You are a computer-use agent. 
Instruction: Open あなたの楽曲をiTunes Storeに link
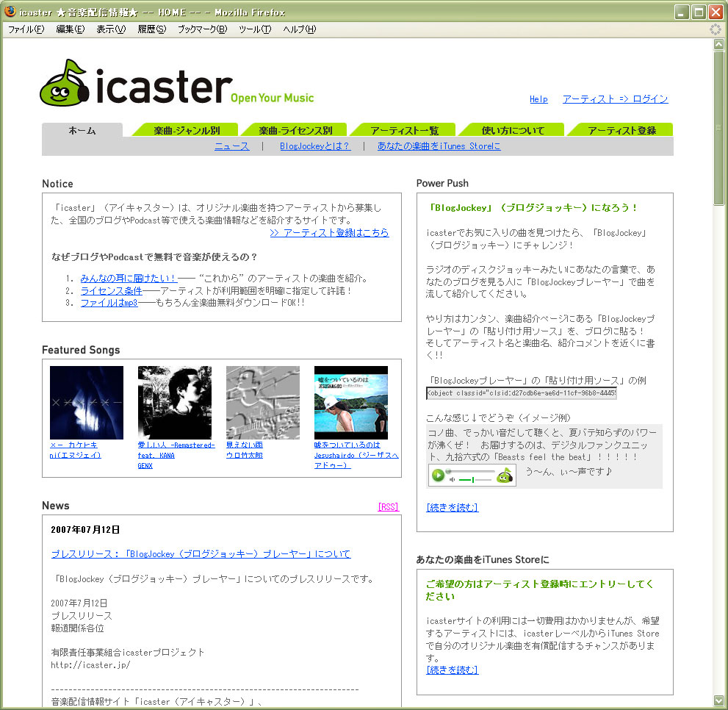pyautogui.click(x=439, y=146)
